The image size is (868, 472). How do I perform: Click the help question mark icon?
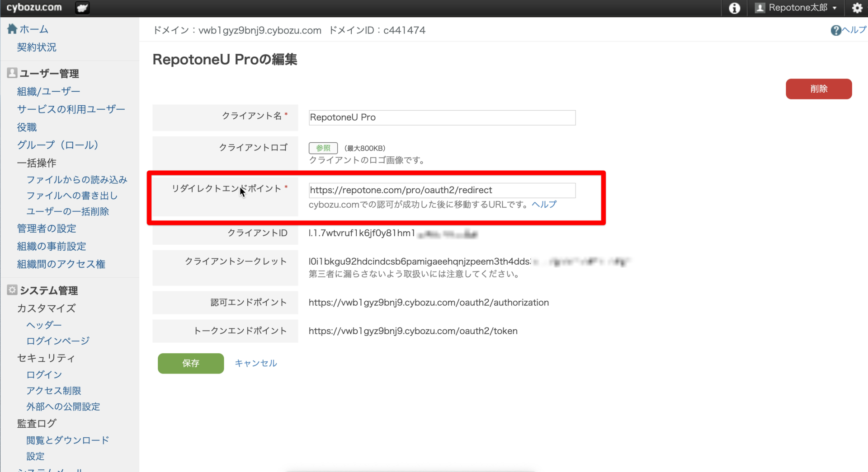(835, 30)
